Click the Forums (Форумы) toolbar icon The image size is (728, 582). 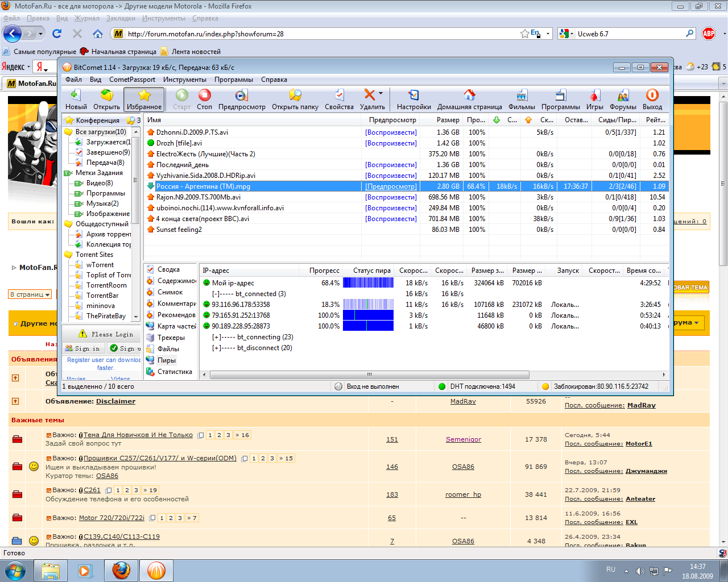pyautogui.click(x=623, y=99)
